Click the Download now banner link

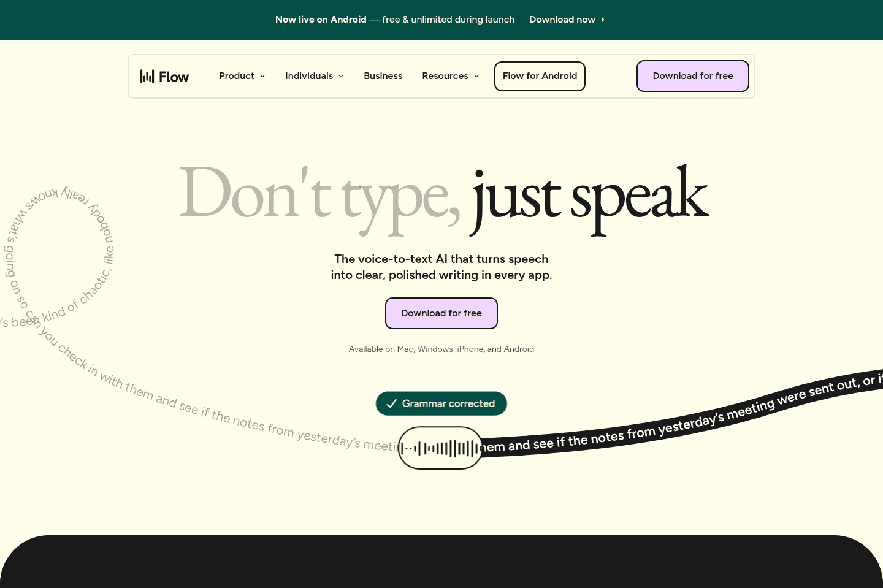tap(562, 20)
